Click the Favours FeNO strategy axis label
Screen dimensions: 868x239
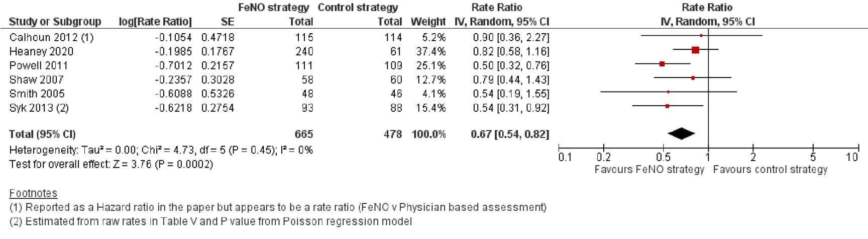click(x=649, y=170)
